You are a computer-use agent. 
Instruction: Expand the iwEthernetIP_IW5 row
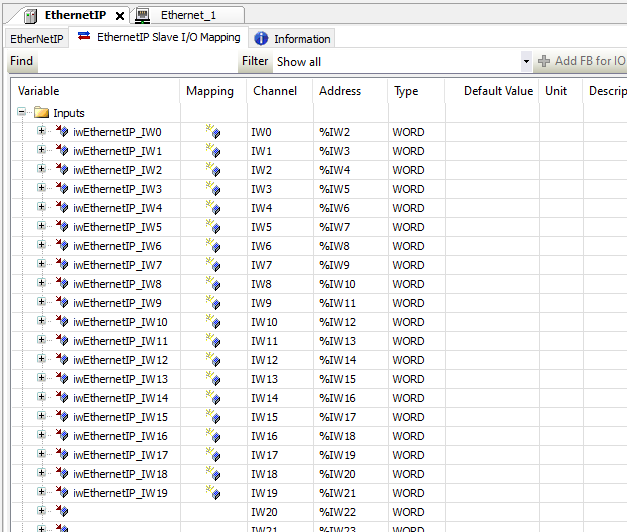(41, 226)
